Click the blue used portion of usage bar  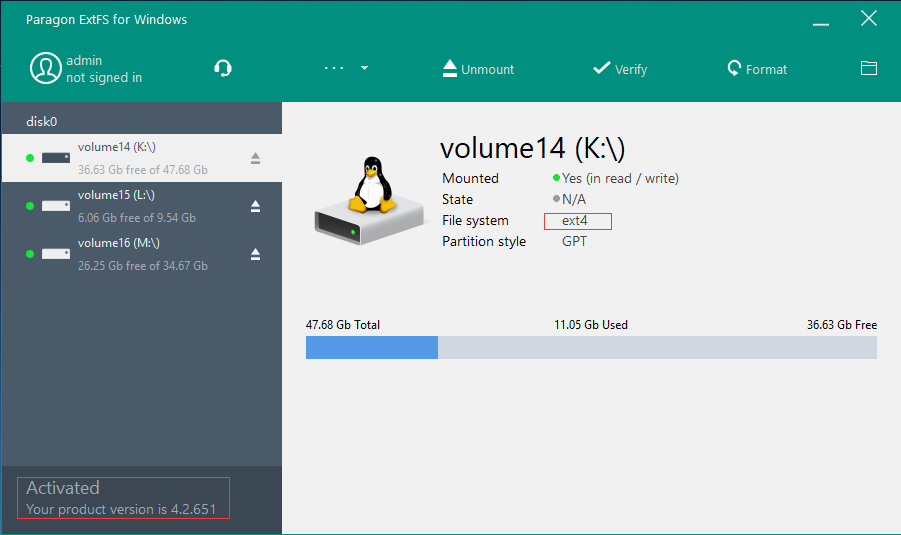372,348
